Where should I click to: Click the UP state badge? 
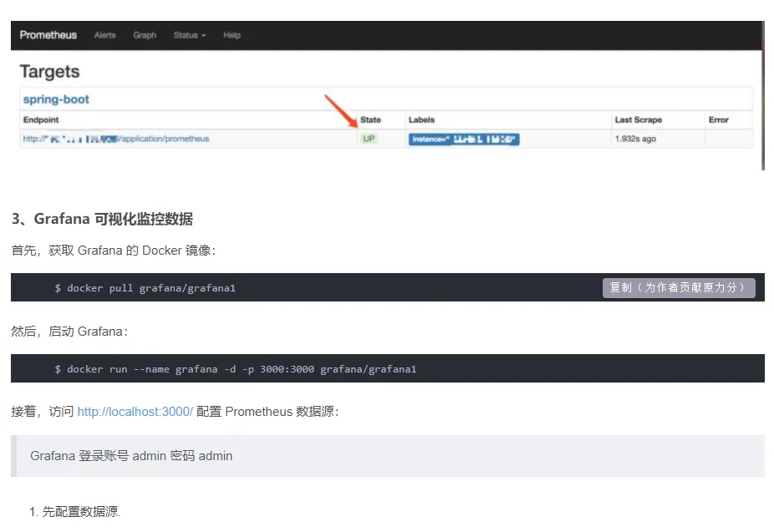369,139
